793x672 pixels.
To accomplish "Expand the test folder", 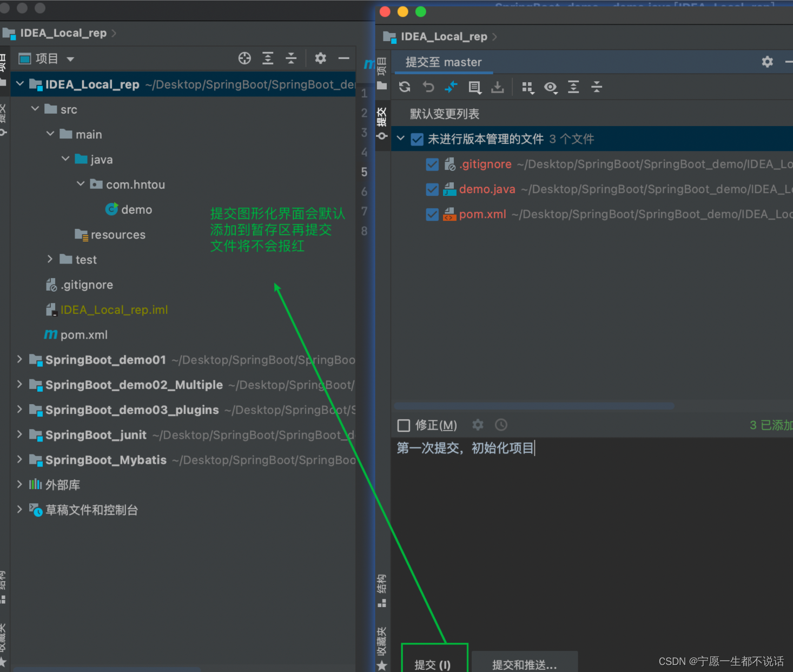I will 50,259.
